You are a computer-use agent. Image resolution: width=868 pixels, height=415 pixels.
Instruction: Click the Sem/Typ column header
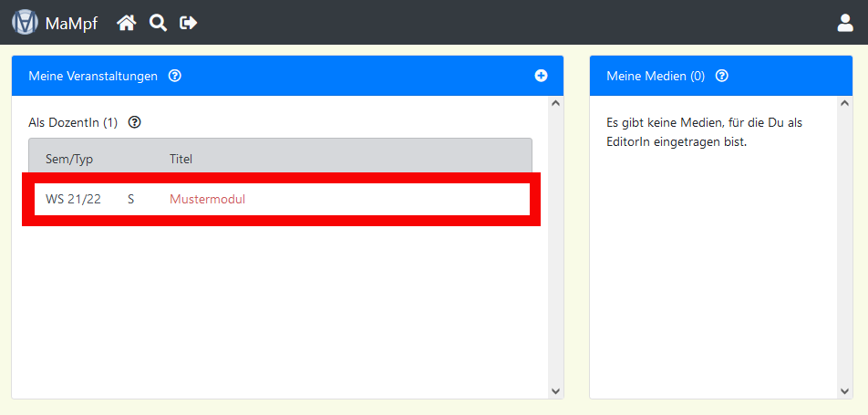point(69,160)
